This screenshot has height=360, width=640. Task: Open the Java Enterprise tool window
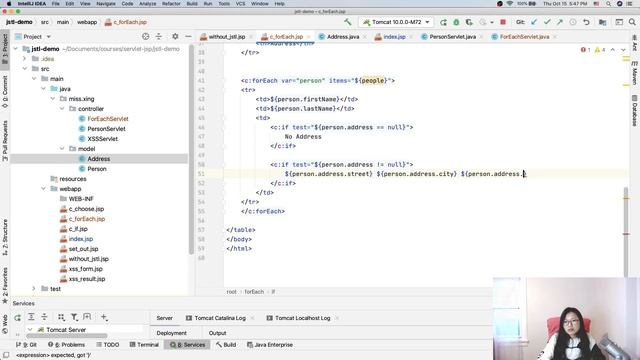coord(270,345)
